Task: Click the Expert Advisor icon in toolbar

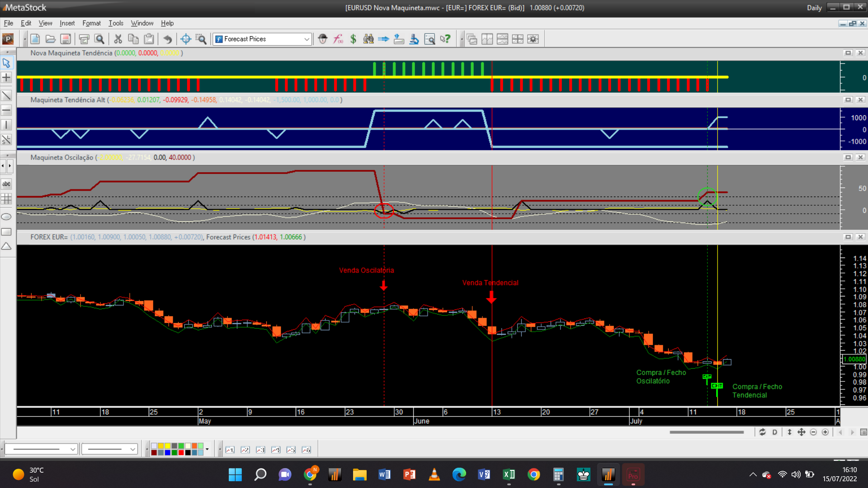Action: pyautogui.click(x=322, y=39)
